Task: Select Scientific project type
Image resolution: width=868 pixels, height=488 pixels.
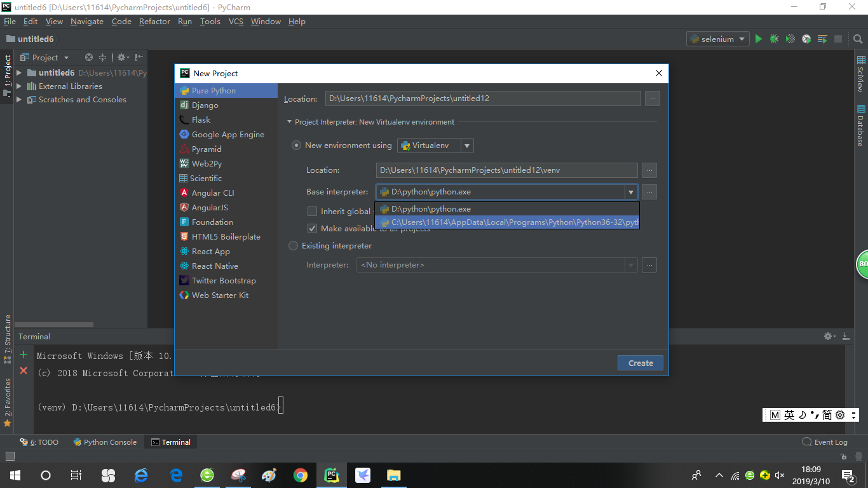Action: (226, 179)
